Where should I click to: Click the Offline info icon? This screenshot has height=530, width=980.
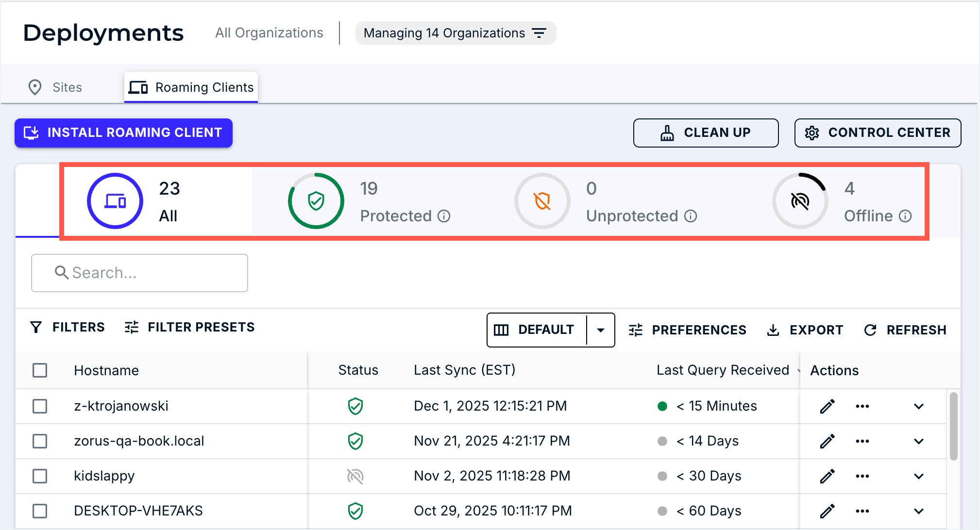pos(905,216)
